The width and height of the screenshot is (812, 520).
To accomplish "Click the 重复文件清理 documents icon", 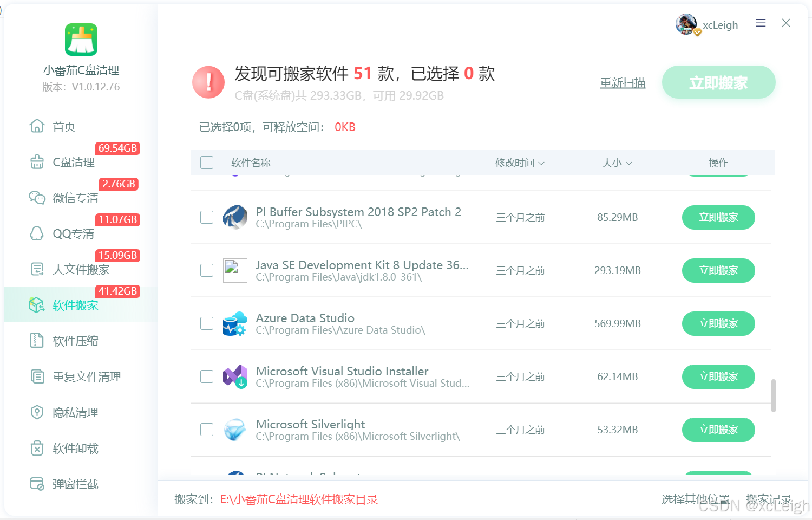I will [37, 376].
